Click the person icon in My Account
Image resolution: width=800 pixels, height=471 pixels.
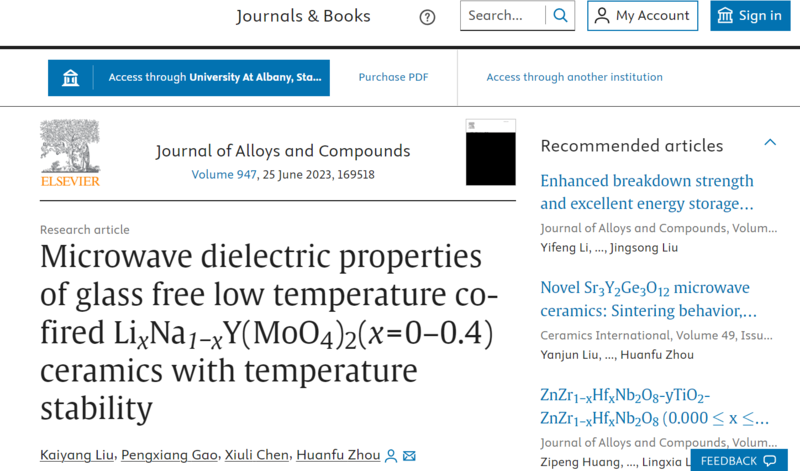pyautogui.click(x=602, y=16)
